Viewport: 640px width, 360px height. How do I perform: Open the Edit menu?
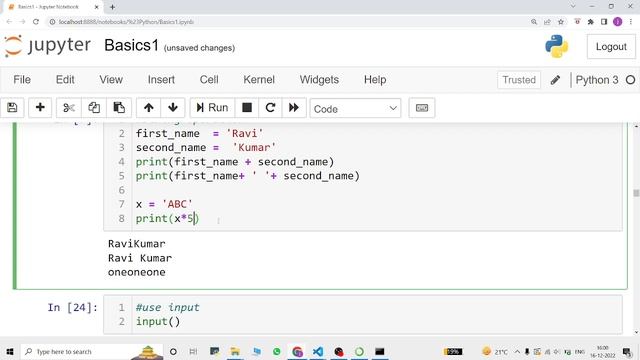[x=65, y=80]
